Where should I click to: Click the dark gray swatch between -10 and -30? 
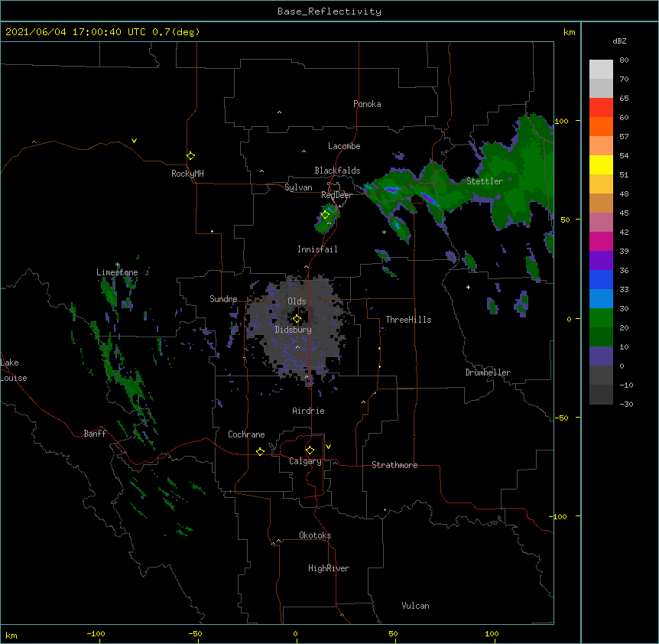tap(601, 395)
